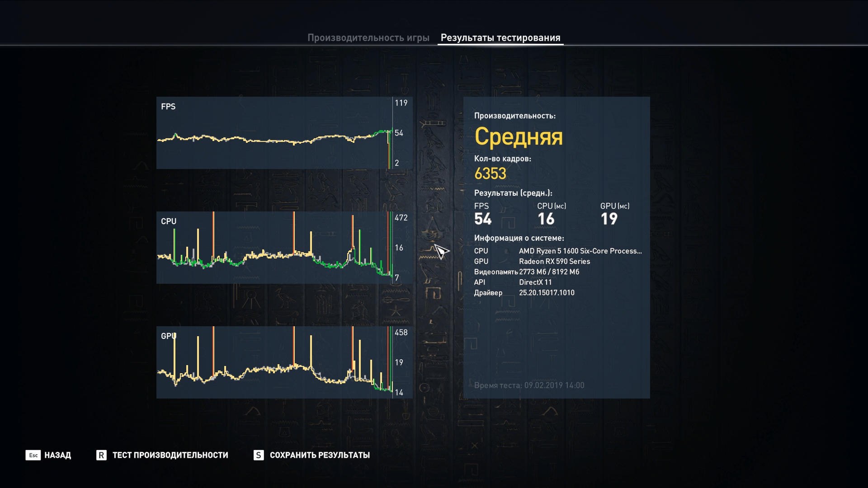This screenshot has height=488, width=868.
Task: Select the Результаты тестирования tab
Action: point(500,38)
